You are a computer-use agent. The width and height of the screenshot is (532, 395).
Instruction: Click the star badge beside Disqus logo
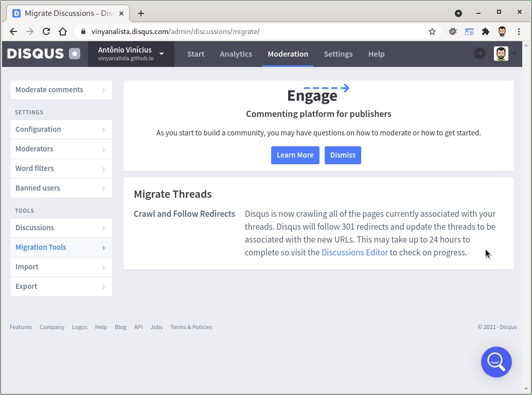75,54
